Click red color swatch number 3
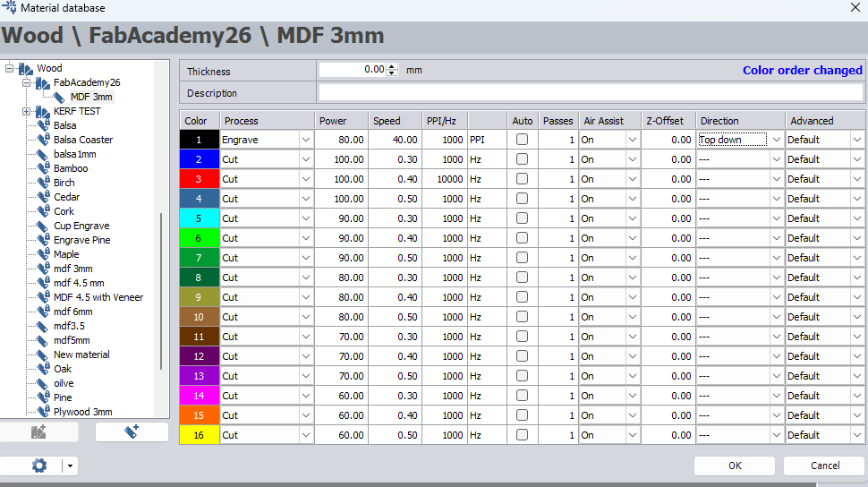Screen dimensions: 868x487 click(200, 179)
